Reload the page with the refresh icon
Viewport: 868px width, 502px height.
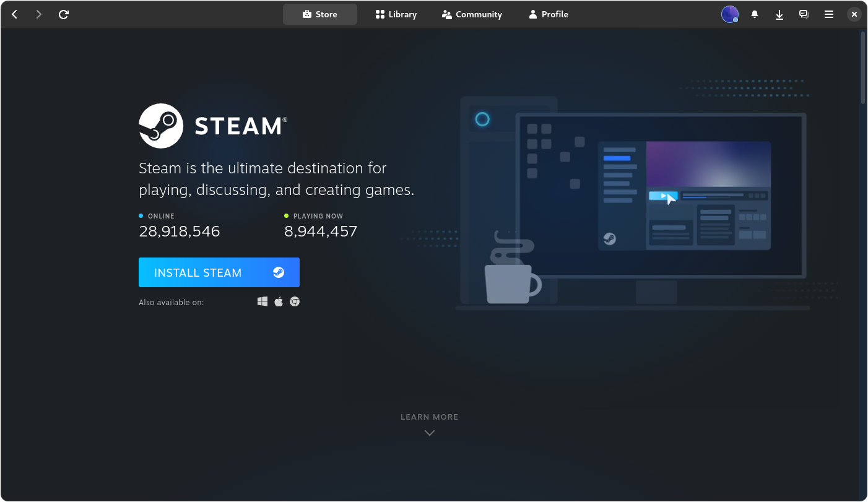63,14
